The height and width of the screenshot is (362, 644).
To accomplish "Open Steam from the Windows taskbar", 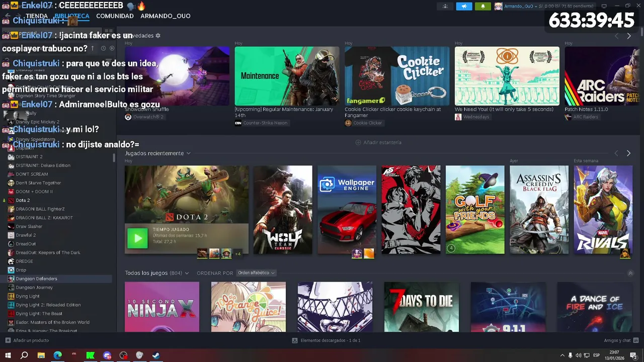I will [x=156, y=355].
